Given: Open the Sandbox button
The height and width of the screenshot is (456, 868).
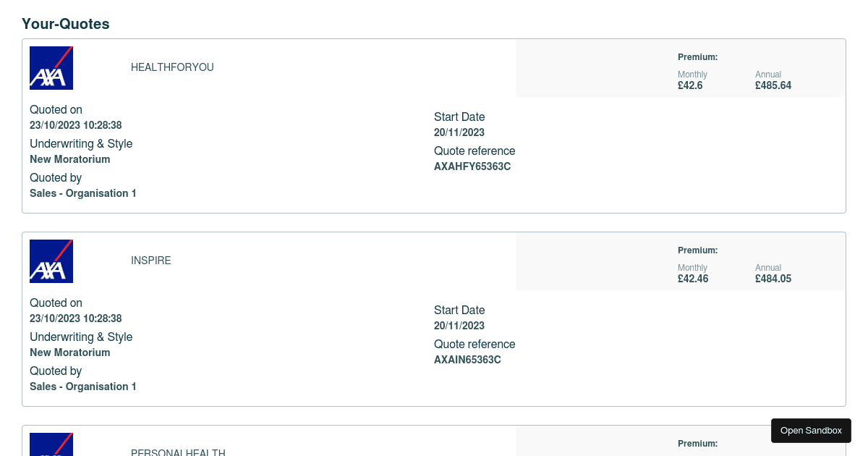Looking at the screenshot, I should 811,431.
